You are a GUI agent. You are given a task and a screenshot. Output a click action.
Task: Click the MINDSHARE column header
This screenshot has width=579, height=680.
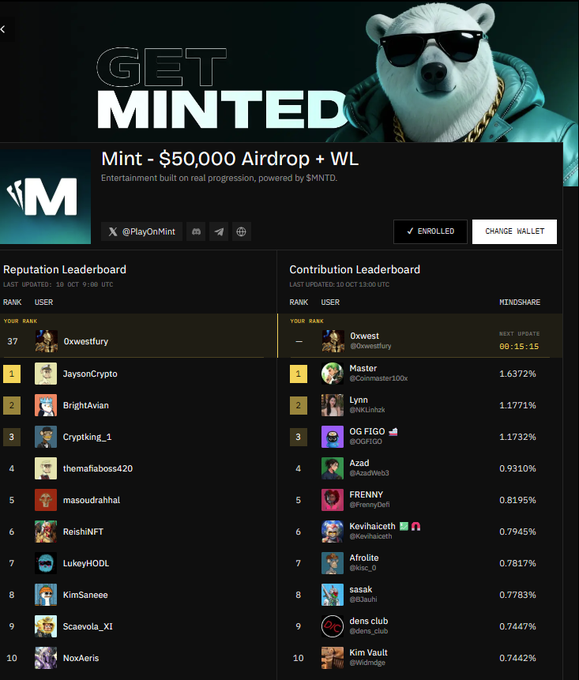click(x=520, y=302)
